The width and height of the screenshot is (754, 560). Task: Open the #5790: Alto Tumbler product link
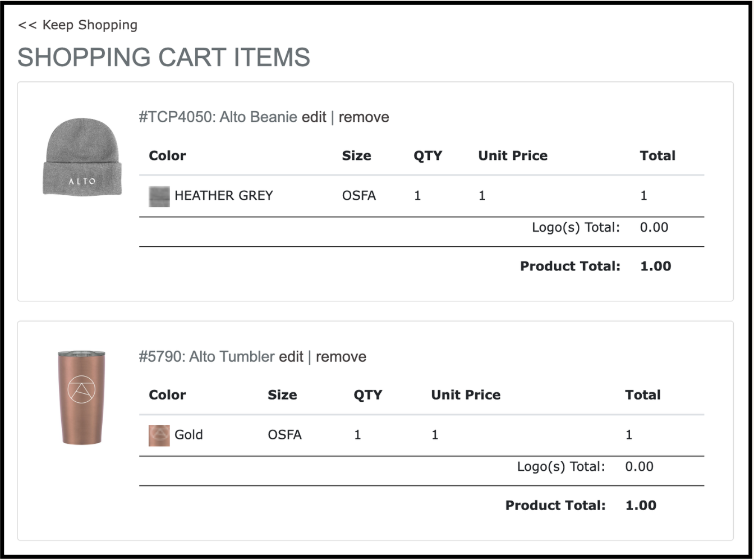click(206, 357)
